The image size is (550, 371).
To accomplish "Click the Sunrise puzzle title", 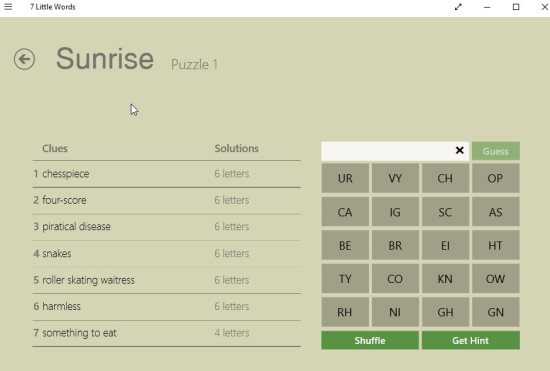I will pyautogui.click(x=105, y=59).
